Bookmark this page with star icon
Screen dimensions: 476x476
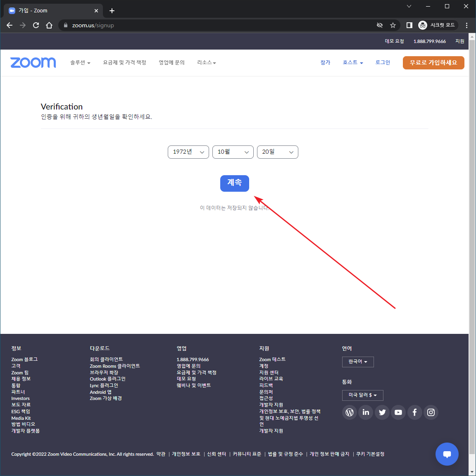tap(393, 26)
